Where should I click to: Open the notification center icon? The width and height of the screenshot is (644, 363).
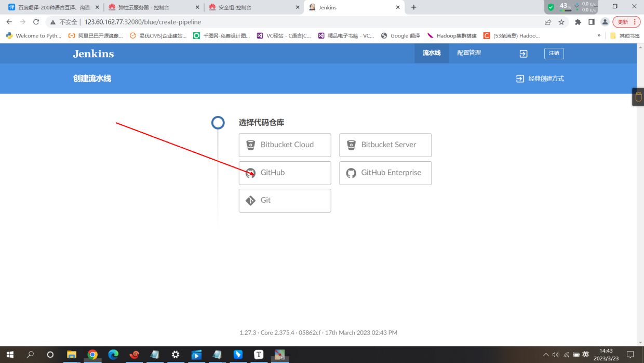pyautogui.click(x=630, y=355)
